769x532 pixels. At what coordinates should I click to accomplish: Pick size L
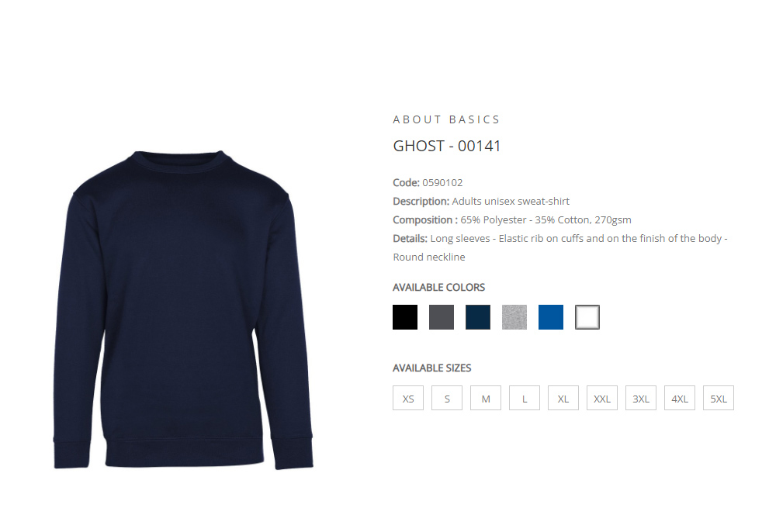tap(525, 398)
